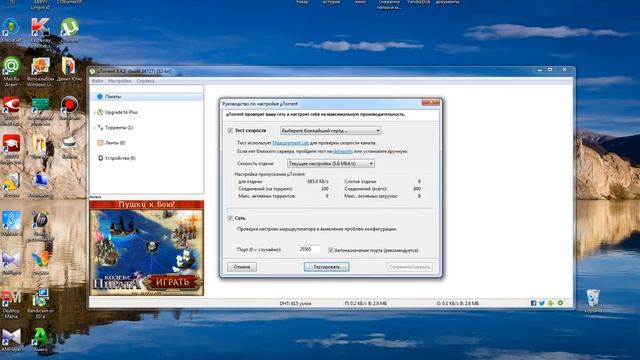Expand the Upgrade to Plus node arrow

pos(94,112)
